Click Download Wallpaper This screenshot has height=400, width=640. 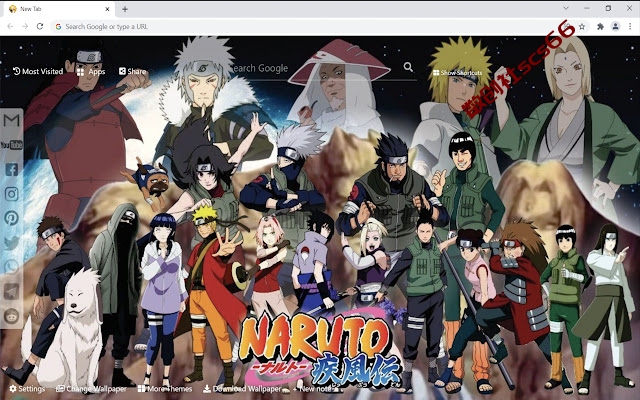[x=242, y=389]
